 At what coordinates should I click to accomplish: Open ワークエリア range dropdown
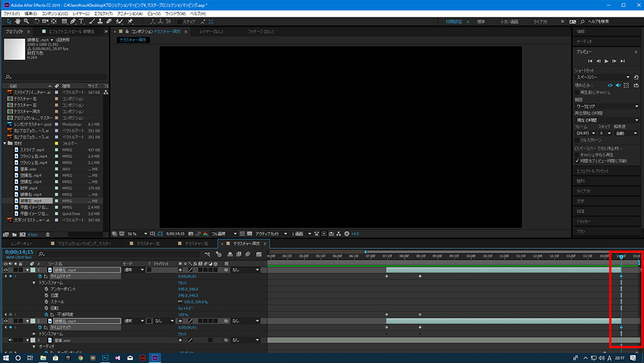coord(607,106)
